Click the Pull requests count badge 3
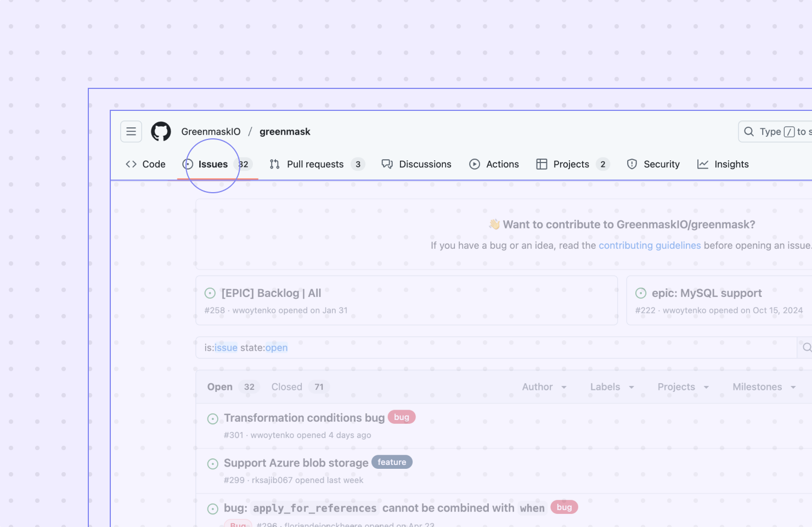Screen dimensions: 812x527 point(358,164)
